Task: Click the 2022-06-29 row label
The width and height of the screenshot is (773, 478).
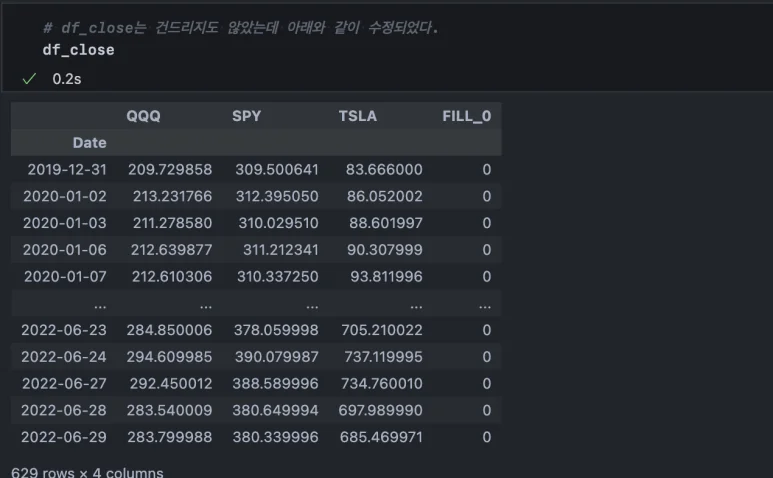Action: pos(63,437)
